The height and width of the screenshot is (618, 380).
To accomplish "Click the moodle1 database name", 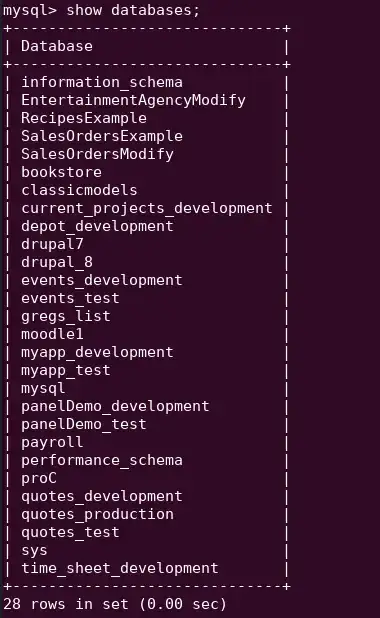I will click(x=52, y=334).
